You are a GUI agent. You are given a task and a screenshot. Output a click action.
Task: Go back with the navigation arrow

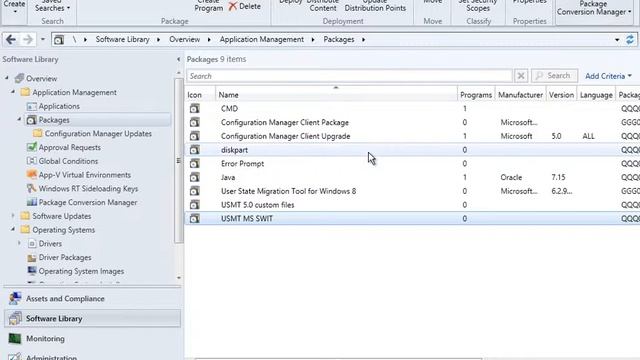(x=11, y=40)
